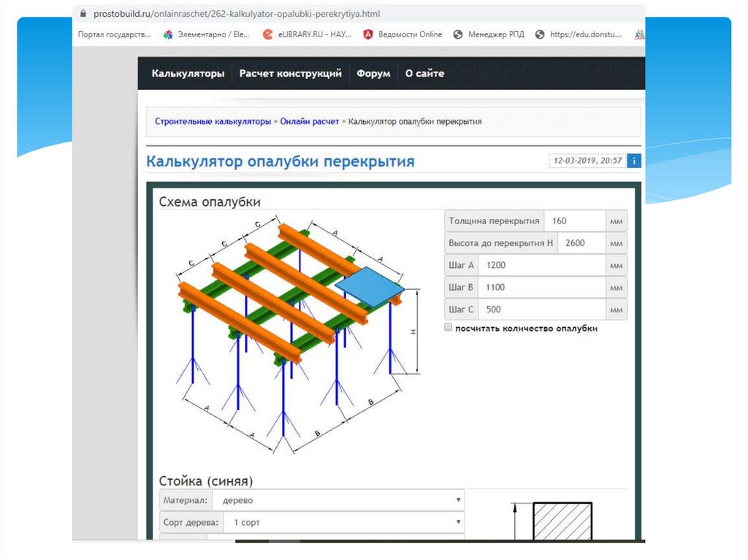The height and width of the screenshot is (560, 748).
Task: Click the Толщина перекрытия input field
Action: 575,220
